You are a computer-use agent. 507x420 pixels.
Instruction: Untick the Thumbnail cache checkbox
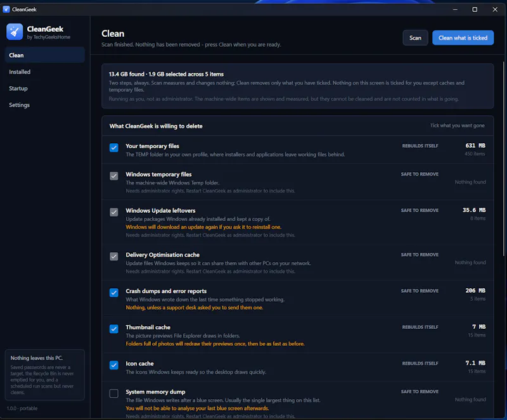[114, 329]
